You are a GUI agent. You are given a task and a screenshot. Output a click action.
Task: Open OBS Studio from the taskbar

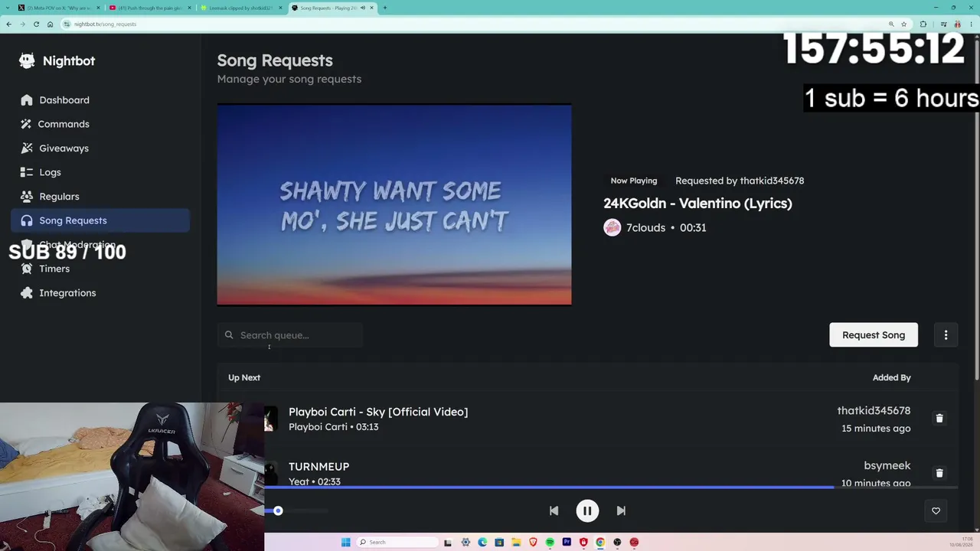pos(617,543)
